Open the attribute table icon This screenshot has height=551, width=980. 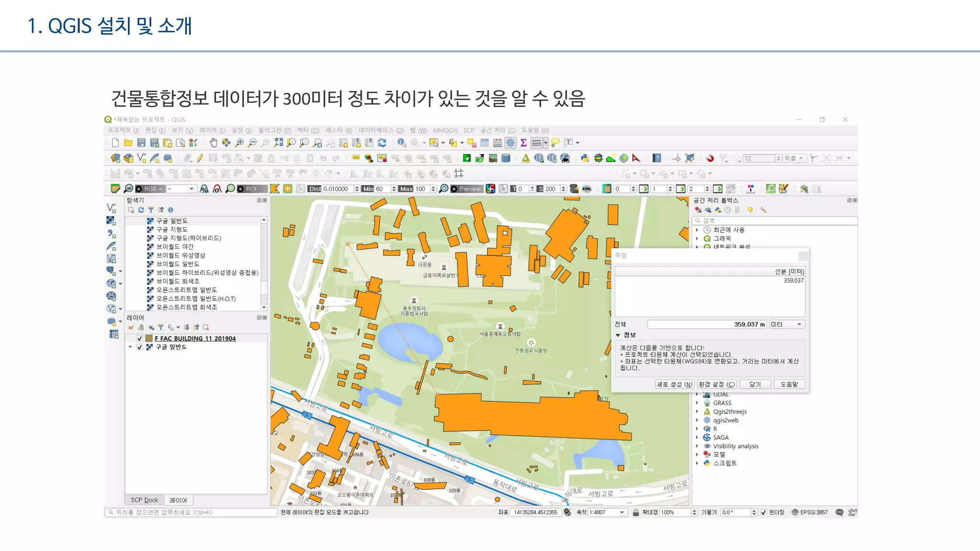coord(485,143)
